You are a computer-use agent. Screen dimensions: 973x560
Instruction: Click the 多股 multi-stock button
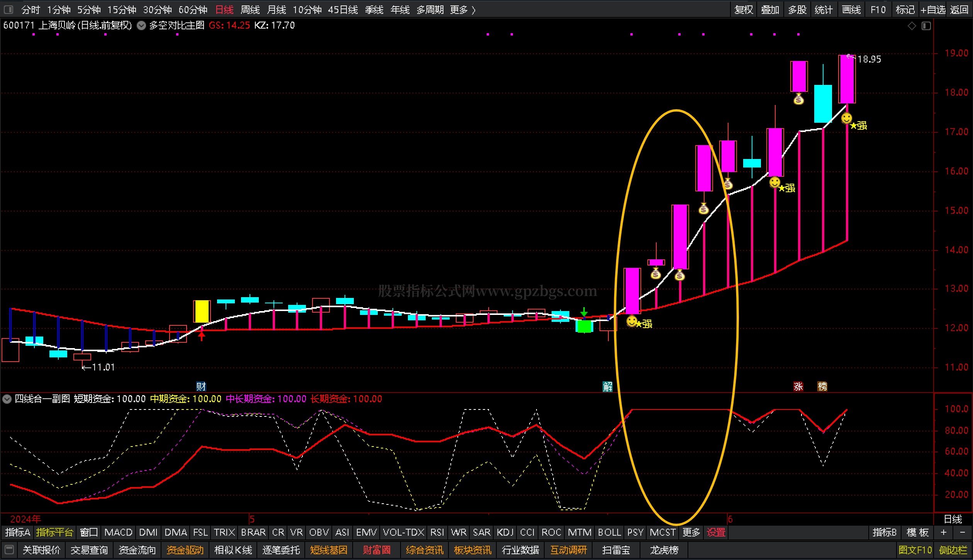click(797, 9)
